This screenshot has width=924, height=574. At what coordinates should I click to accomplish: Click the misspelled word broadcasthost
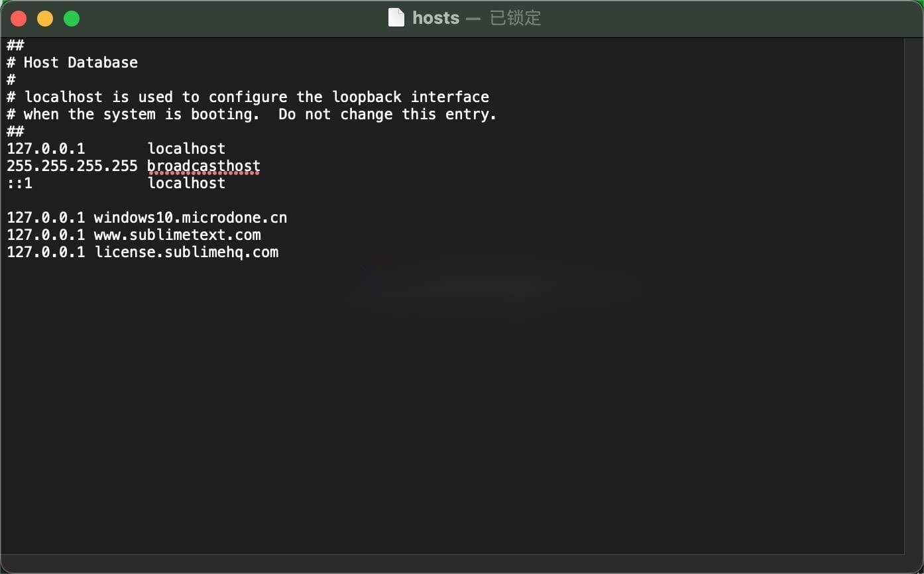(203, 166)
